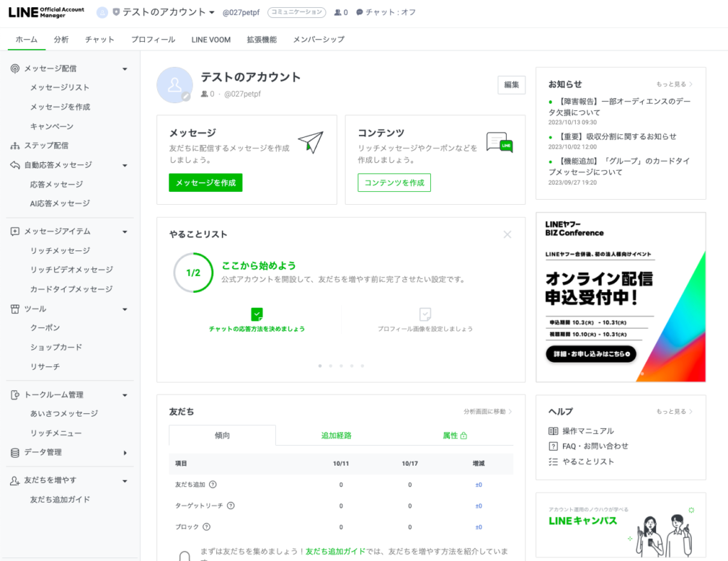Click the green メッセージを作成 button
728x561 pixels.
pos(205,183)
